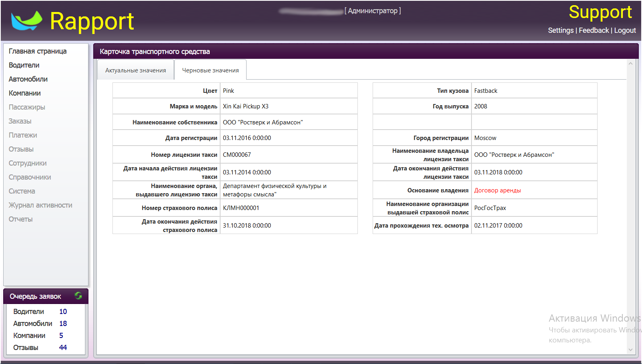Click the license end date 03.11.2018 0:00:00
The height and width of the screenshot is (364, 642).
coord(498,172)
